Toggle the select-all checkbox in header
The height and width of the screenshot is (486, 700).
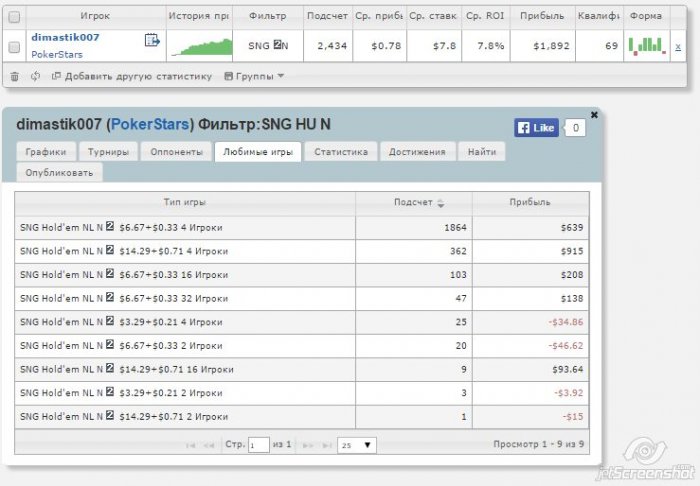click(14, 17)
